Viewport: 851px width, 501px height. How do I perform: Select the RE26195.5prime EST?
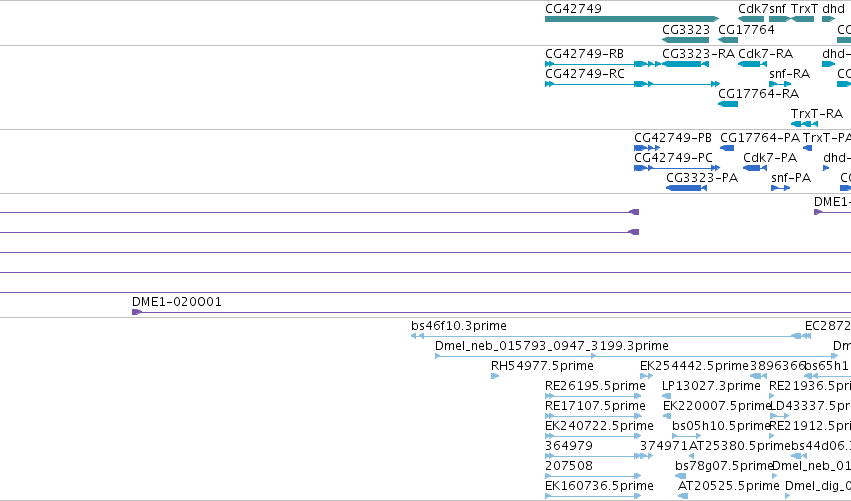(x=593, y=396)
